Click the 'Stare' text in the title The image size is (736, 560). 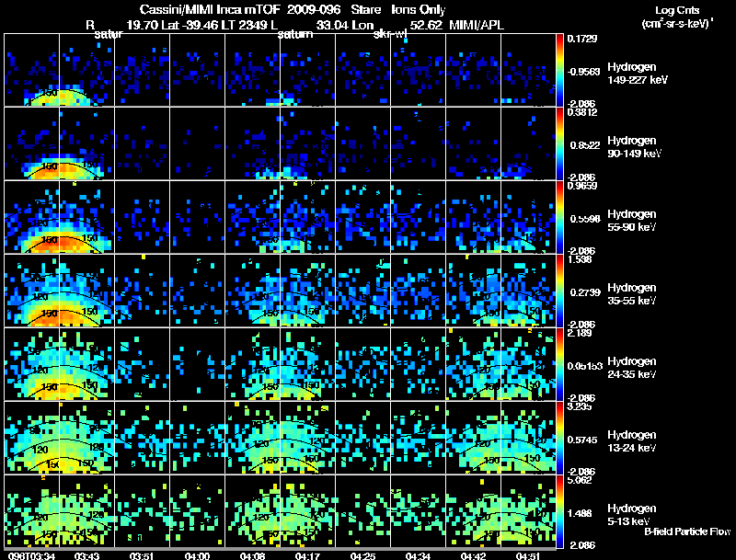coord(365,9)
